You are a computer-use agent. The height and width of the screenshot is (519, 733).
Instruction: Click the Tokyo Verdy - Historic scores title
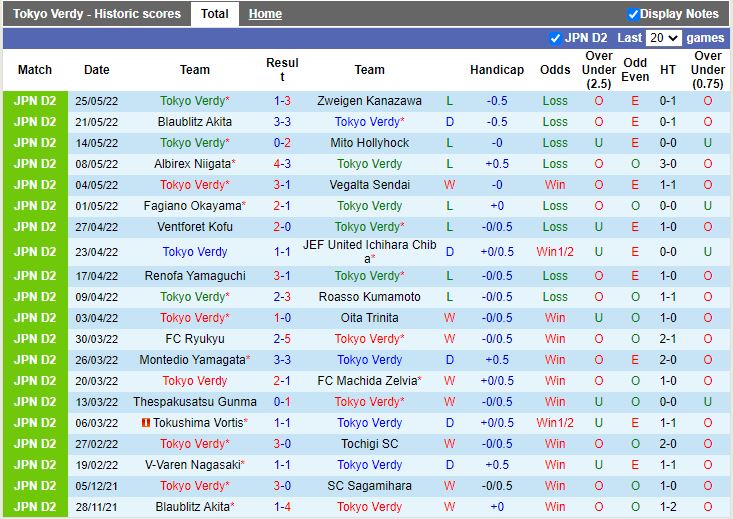click(x=97, y=14)
